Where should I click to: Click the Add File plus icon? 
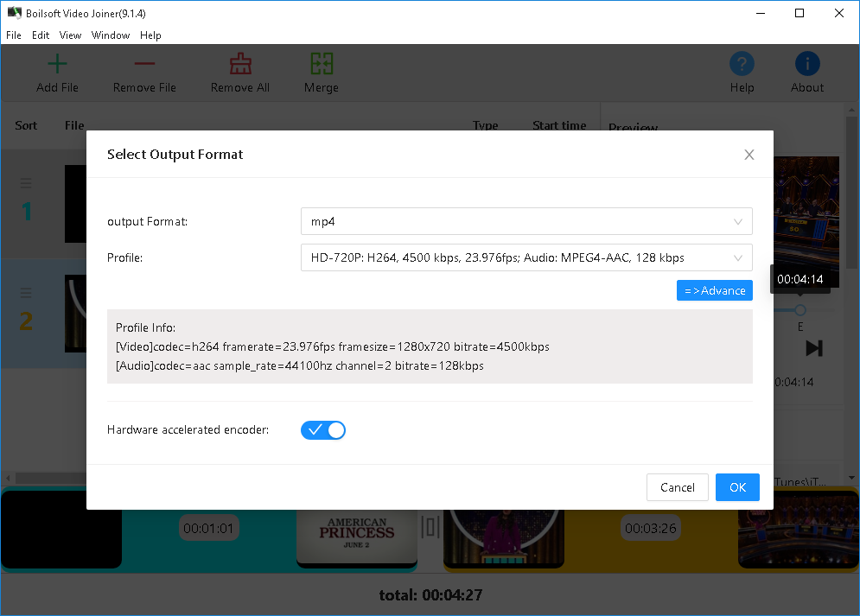click(57, 64)
